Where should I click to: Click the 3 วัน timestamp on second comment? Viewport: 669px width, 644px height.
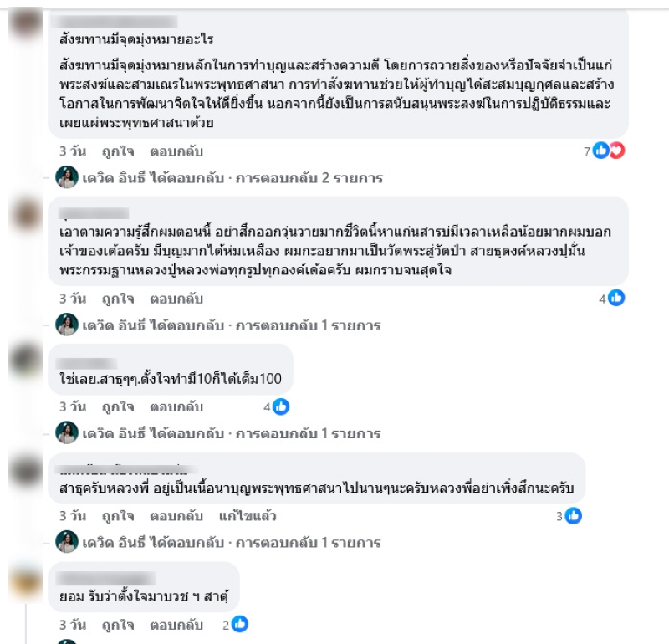[73, 299]
